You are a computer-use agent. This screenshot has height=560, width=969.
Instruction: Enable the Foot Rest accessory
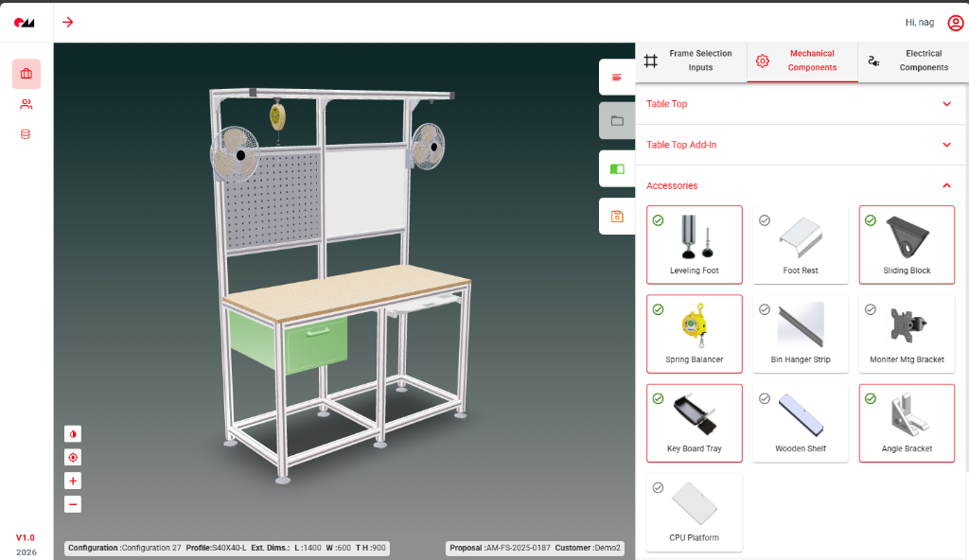point(800,244)
